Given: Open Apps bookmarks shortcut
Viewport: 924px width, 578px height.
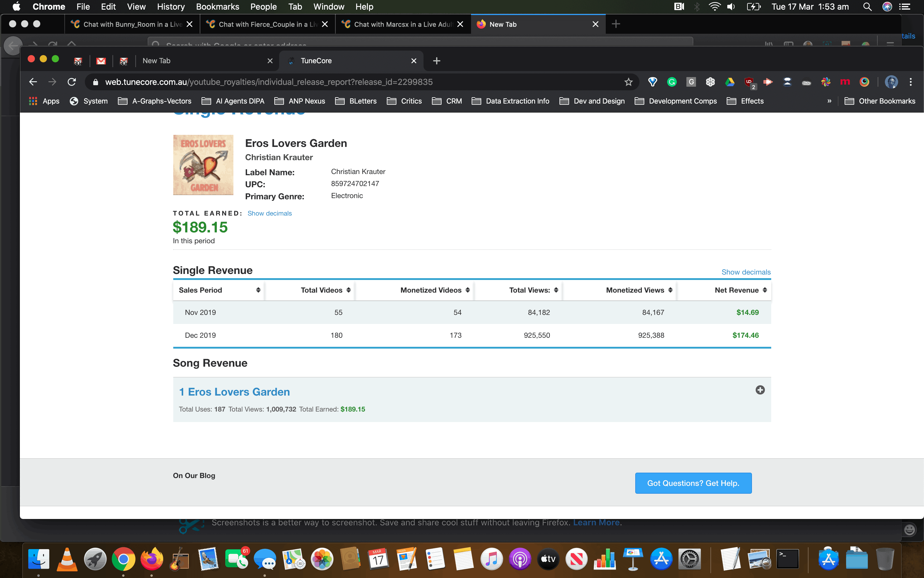Looking at the screenshot, I should 44,101.
